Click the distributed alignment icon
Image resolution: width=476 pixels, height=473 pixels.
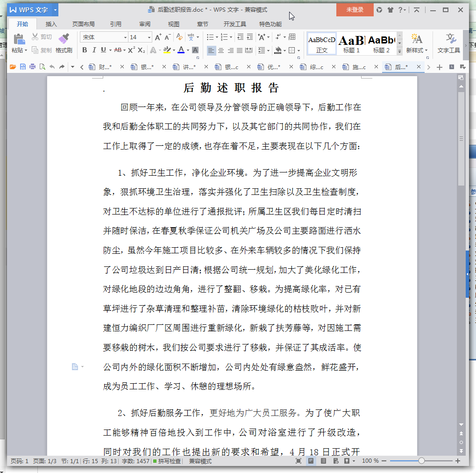(x=249, y=50)
